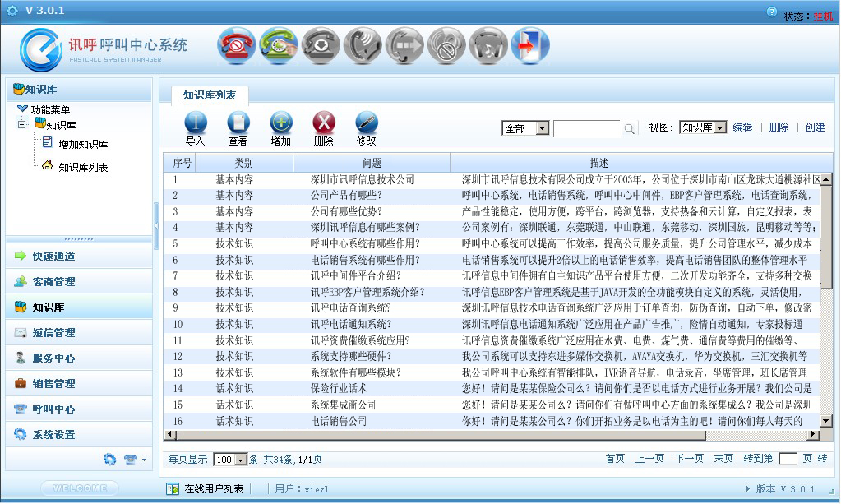Click the vertical scrollbar thumb
Screen dimensions: 841x504
tap(826, 237)
